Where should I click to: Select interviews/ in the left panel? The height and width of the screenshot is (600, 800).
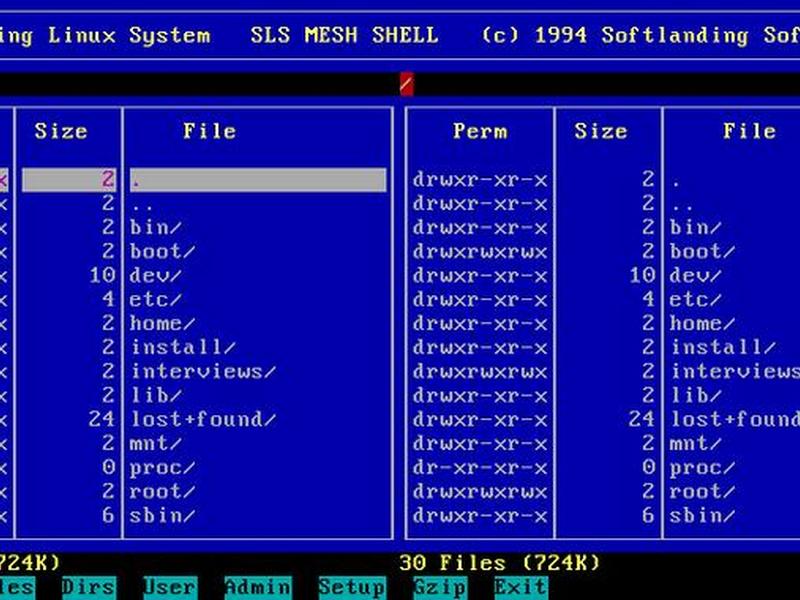203,371
